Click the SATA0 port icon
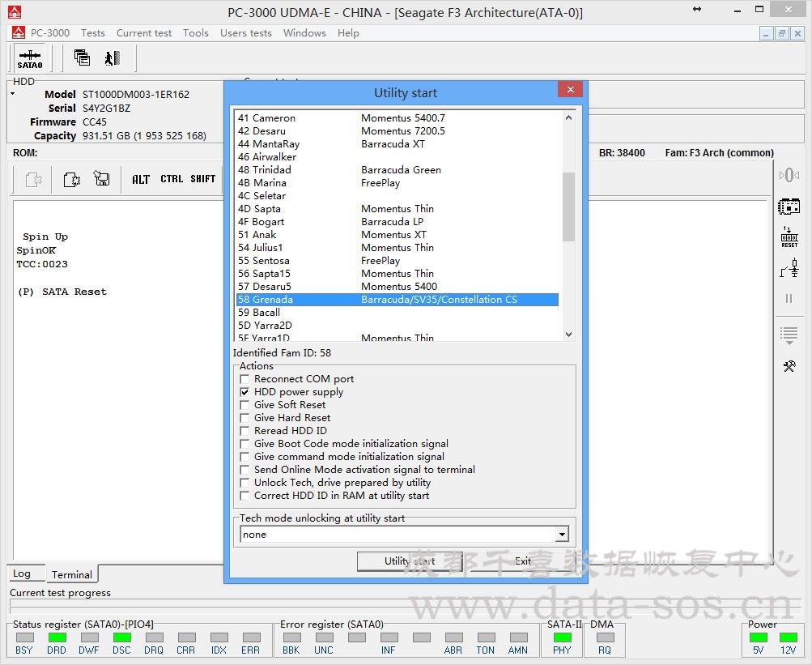This screenshot has height=665, width=812. tap(30, 58)
